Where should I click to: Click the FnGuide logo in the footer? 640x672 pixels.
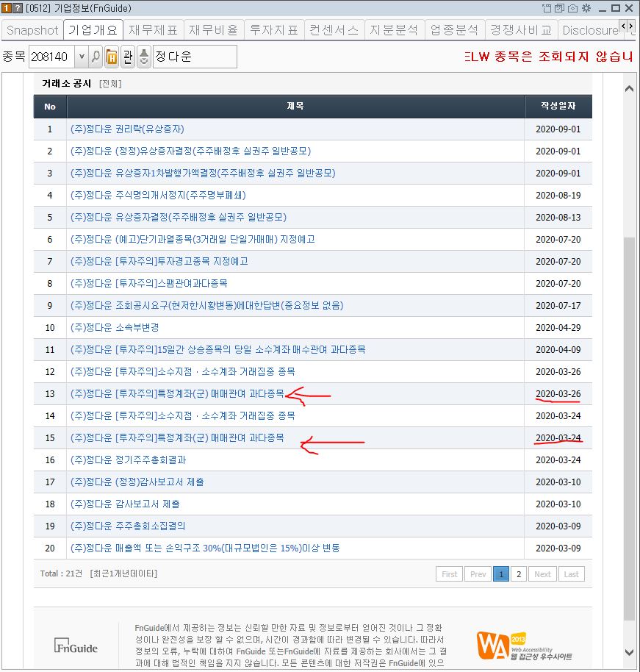[x=76, y=646]
